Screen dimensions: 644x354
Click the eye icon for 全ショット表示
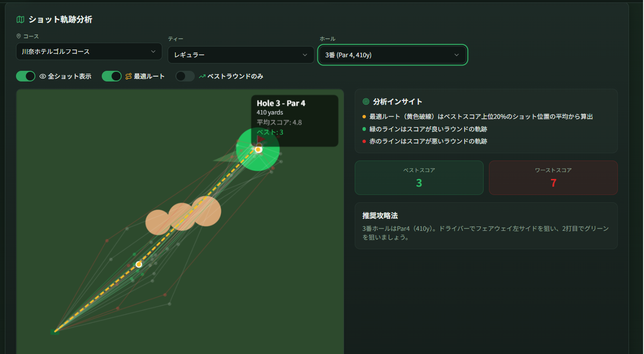click(43, 77)
